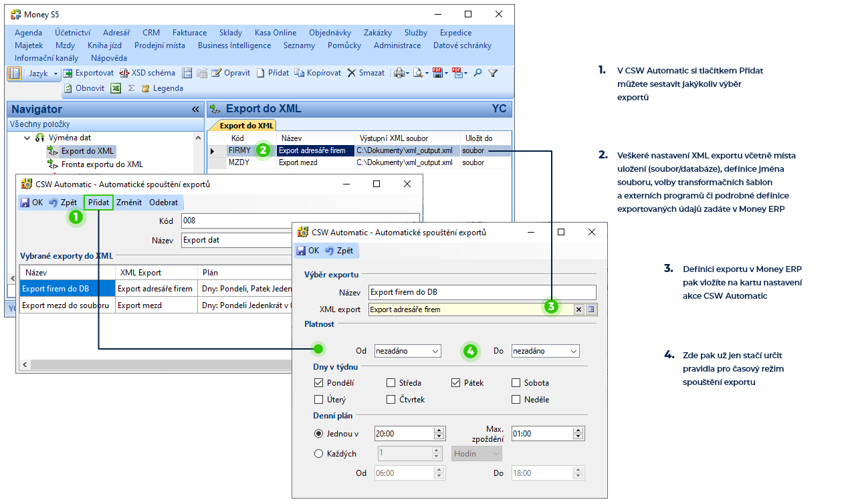
Task: Click the navigator tree vertical scrollbar up arrow
Action: pyautogui.click(x=198, y=138)
